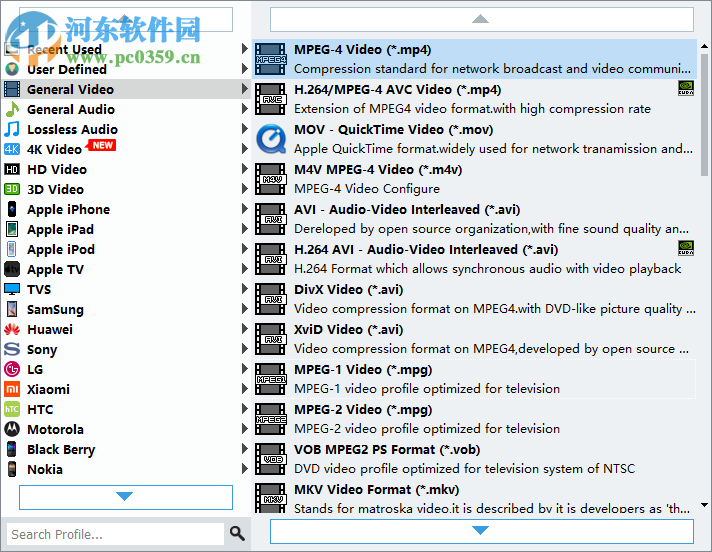Open the HD Video category
Viewport: 712px width, 552px height.
click(x=127, y=169)
